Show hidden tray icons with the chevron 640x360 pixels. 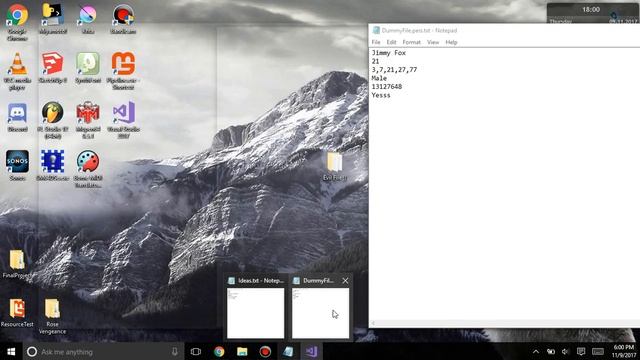coord(536,351)
